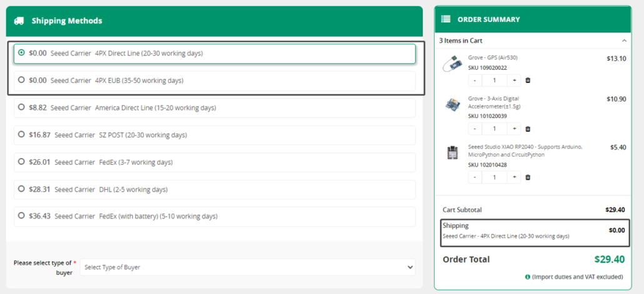Screen dimensions: 644x294
Task: Decrease quantity of XIAO RP2040
Action: (475, 177)
